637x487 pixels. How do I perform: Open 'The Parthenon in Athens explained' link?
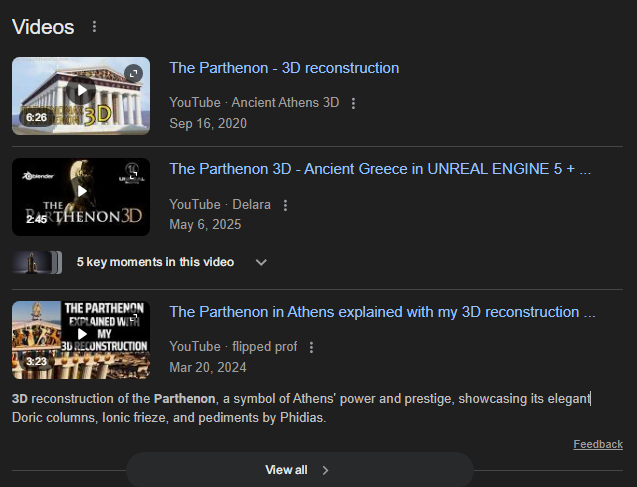(382, 312)
